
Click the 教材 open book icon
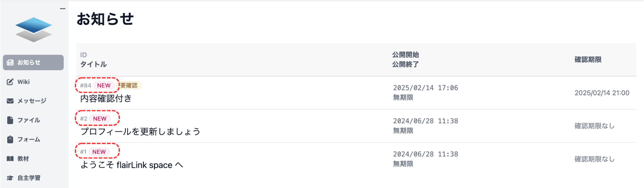10,159
